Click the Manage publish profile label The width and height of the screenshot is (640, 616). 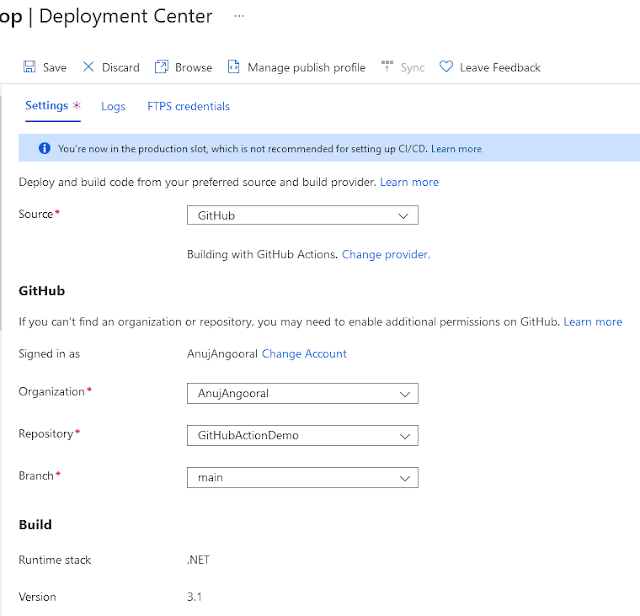(x=307, y=67)
